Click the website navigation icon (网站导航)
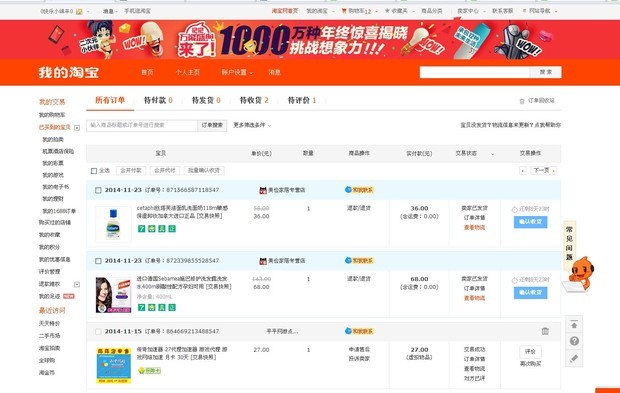 click(x=524, y=11)
